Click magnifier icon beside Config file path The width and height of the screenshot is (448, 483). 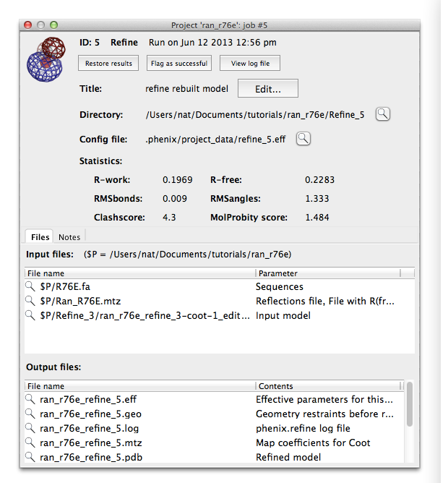pyautogui.click(x=303, y=139)
